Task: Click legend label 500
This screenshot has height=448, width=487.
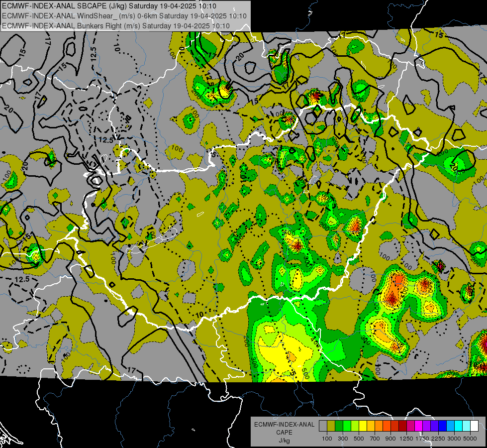Action: click(x=359, y=439)
